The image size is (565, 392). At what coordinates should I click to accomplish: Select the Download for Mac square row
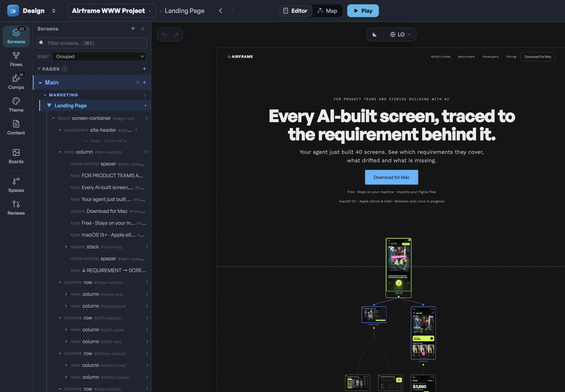click(x=108, y=211)
